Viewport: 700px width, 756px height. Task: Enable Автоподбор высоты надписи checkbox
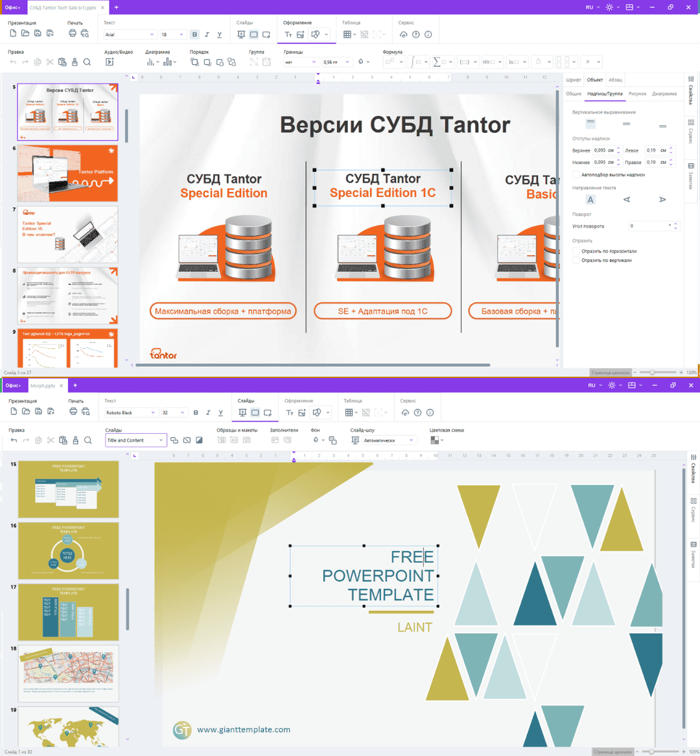coord(576,174)
